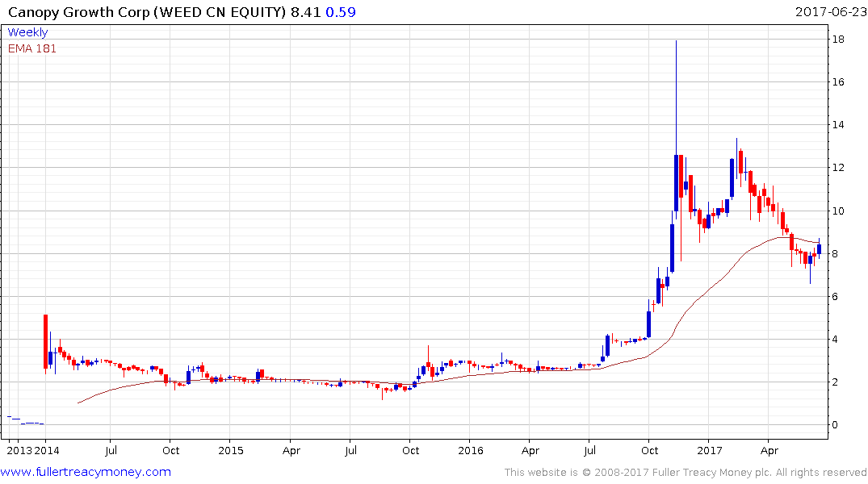This screenshot has width=868, height=484.
Task: Click the 2015 date axis label
Action: point(231,450)
